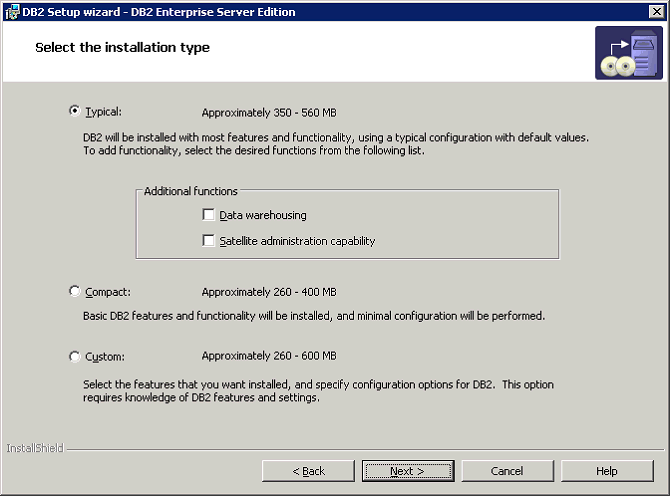This screenshot has height=497, width=671.
Task: Open Help for the installation type
Action: (x=607, y=471)
